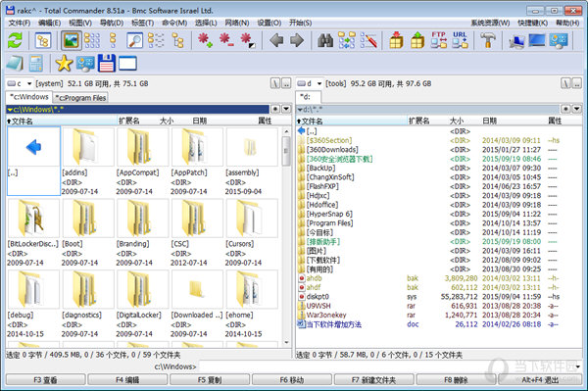Open right panel directory history down arrow
588x391 pixels.
[x=577, y=109]
